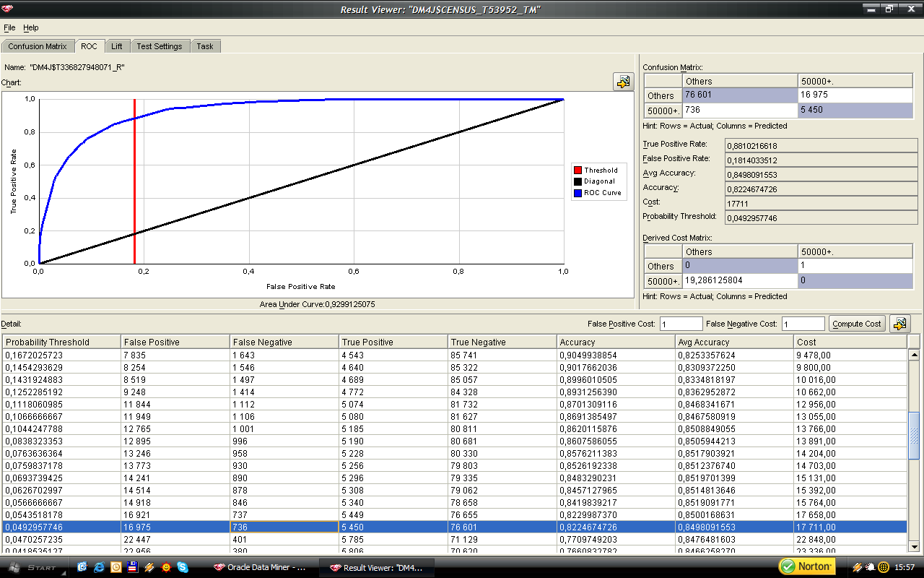Click the detail table vertical scrollbar thumb
924x578 pixels.
(914, 435)
